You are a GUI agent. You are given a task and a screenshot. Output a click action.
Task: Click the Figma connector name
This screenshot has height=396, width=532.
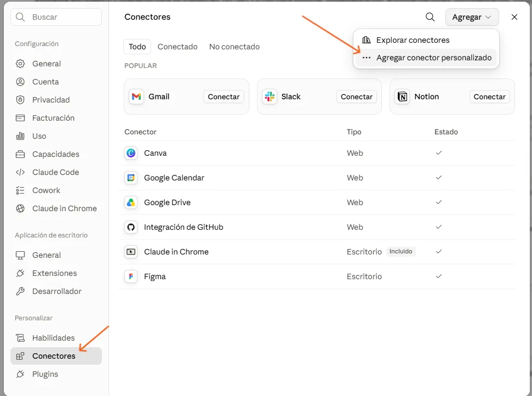pyautogui.click(x=155, y=276)
